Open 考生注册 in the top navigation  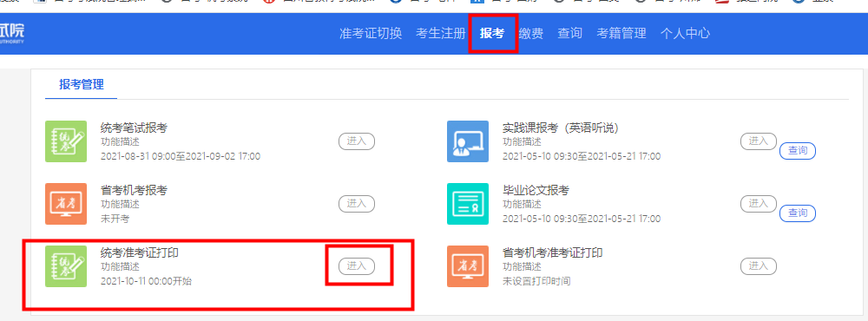(441, 33)
